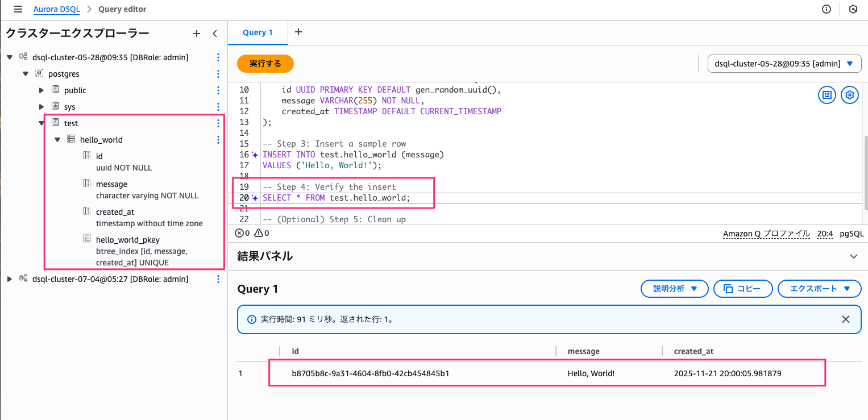Switch to the Query 1 tab
This screenshot has width=868, height=420.
click(x=258, y=32)
